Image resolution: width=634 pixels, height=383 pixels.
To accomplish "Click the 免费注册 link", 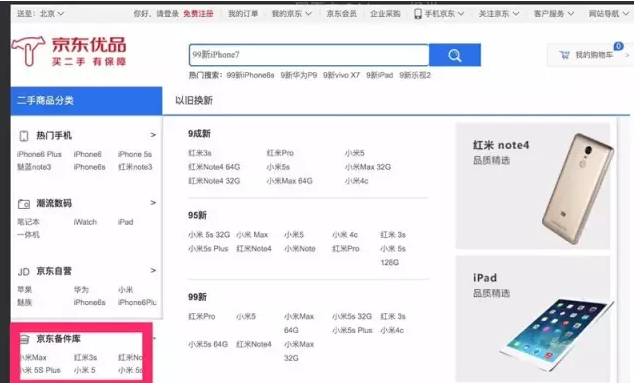I will point(198,14).
